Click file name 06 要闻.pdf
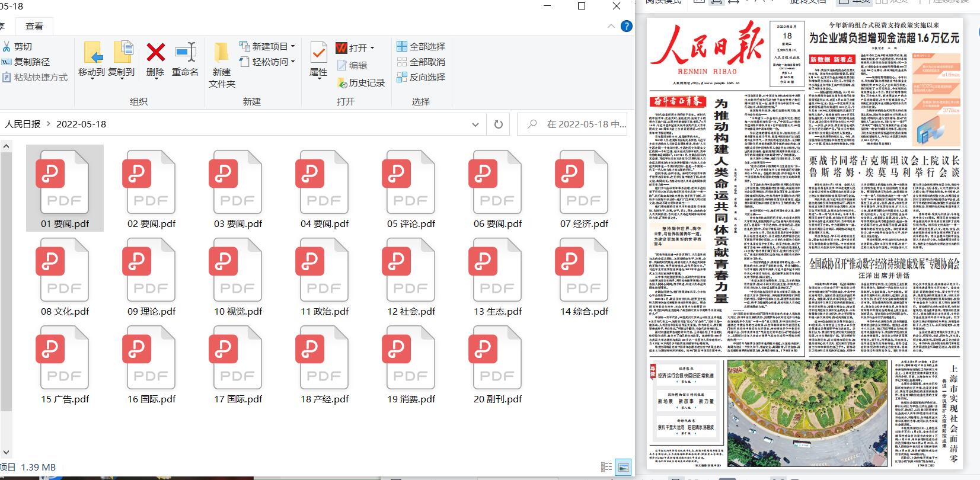The height and width of the screenshot is (480, 980). [x=497, y=224]
